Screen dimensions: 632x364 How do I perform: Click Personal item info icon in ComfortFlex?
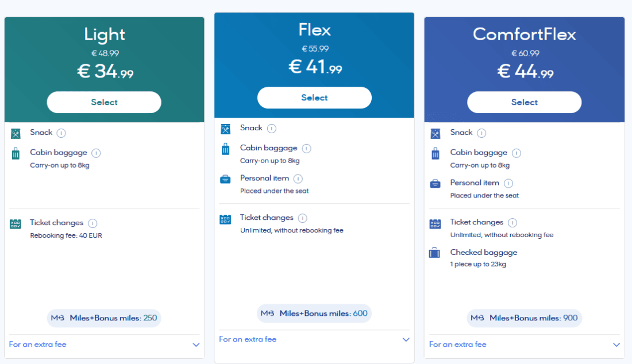(508, 183)
